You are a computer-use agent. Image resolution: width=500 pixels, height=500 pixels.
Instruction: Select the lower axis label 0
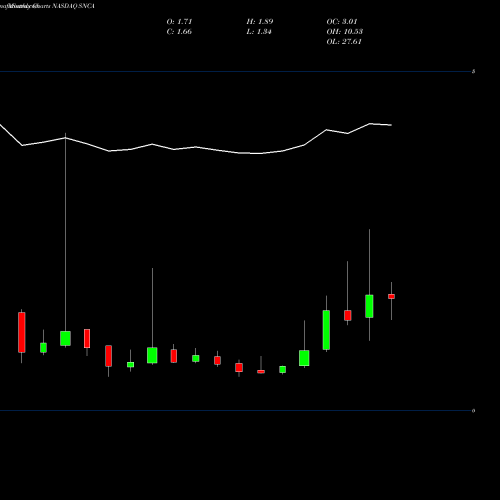[x=473, y=411]
